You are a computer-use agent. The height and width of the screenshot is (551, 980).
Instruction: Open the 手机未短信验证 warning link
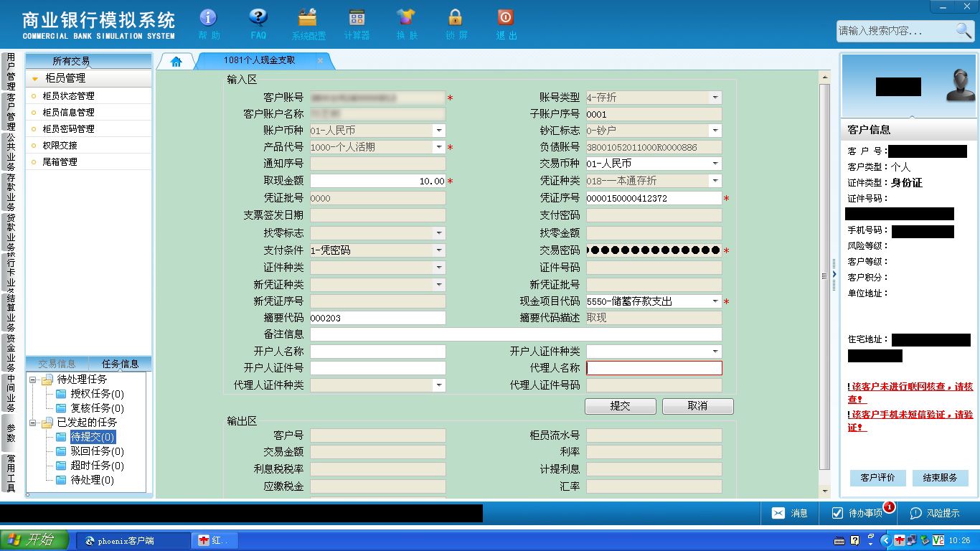click(x=910, y=421)
